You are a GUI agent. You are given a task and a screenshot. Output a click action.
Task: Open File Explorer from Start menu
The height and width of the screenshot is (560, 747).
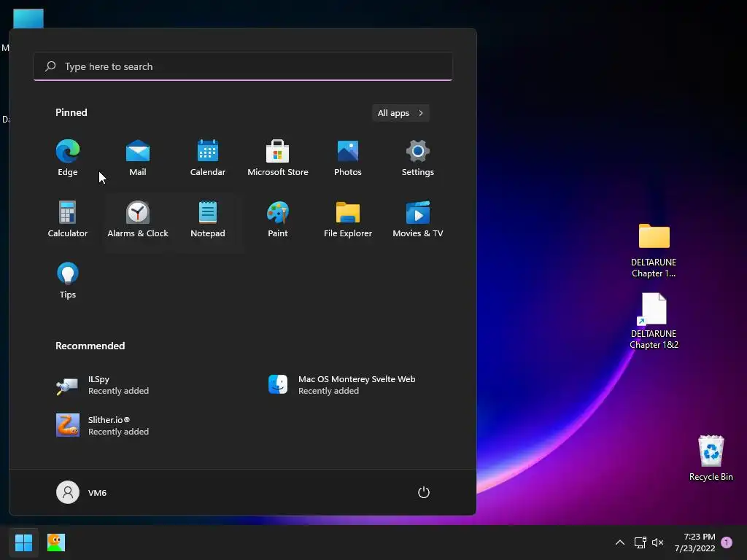(x=348, y=219)
